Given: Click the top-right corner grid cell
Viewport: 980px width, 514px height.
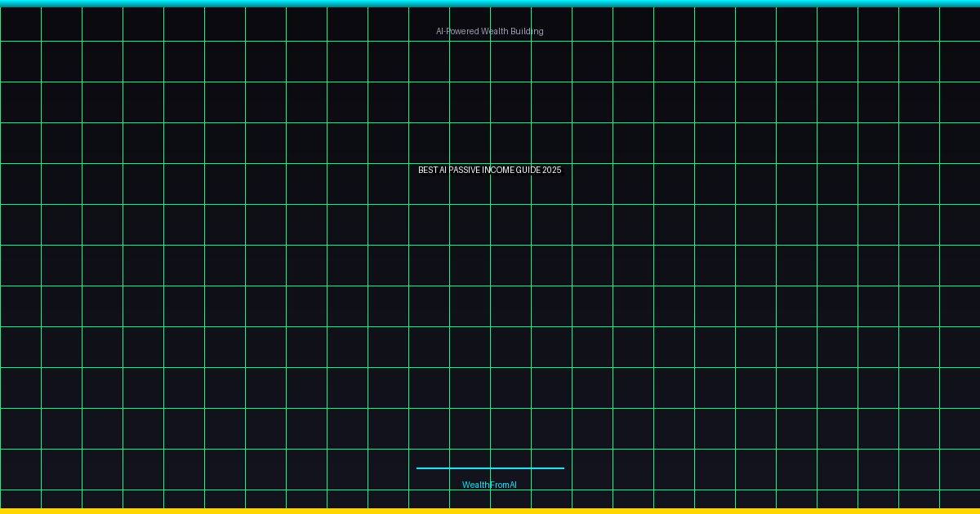Looking at the screenshot, I should click(x=960, y=24).
